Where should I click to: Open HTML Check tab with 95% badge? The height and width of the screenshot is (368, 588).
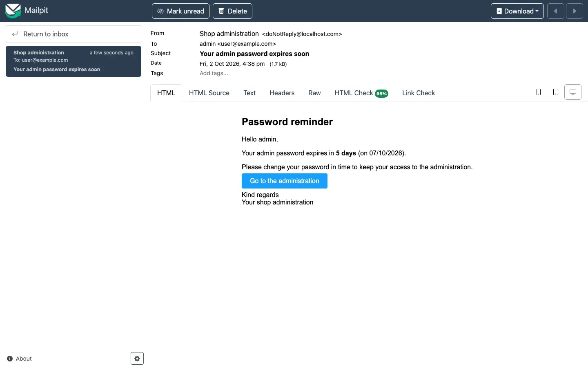(361, 93)
